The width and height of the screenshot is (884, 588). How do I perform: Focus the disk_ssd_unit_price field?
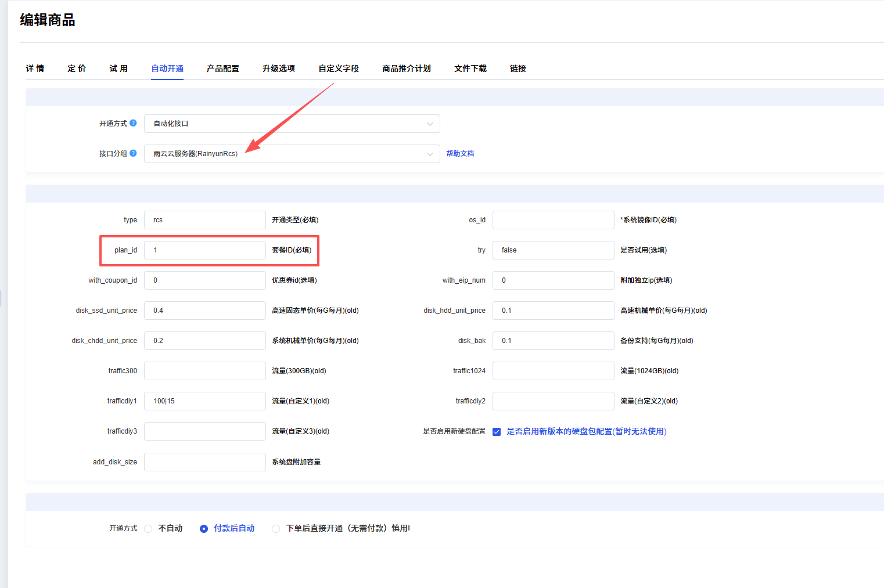pos(205,311)
